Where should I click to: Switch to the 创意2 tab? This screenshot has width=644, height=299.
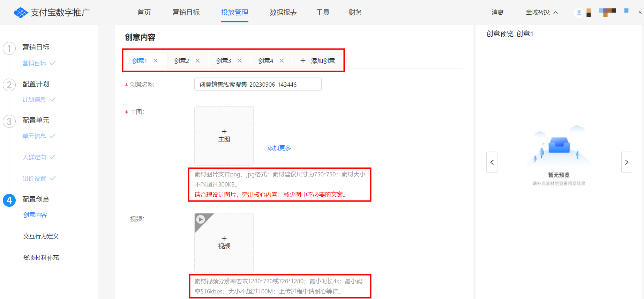click(181, 61)
